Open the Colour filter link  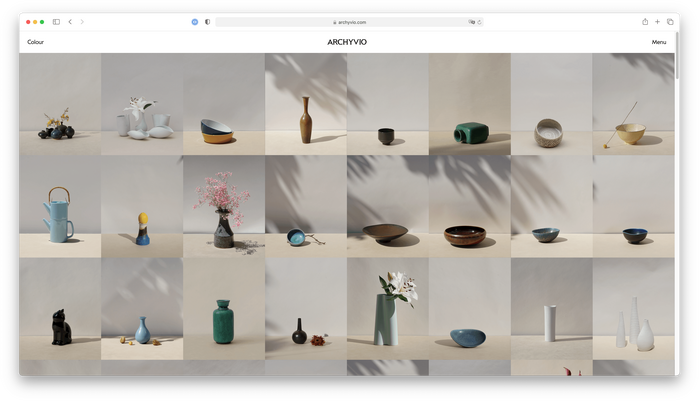pos(36,42)
